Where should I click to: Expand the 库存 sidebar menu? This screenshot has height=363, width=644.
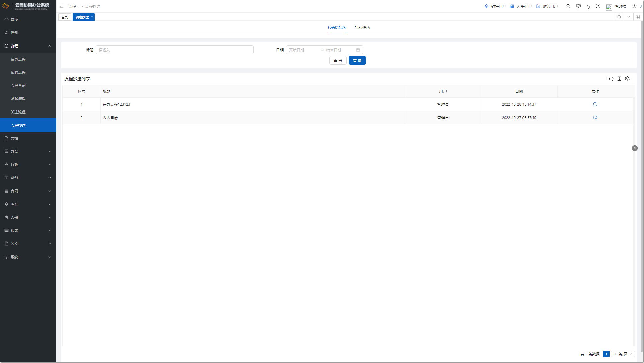click(28, 204)
